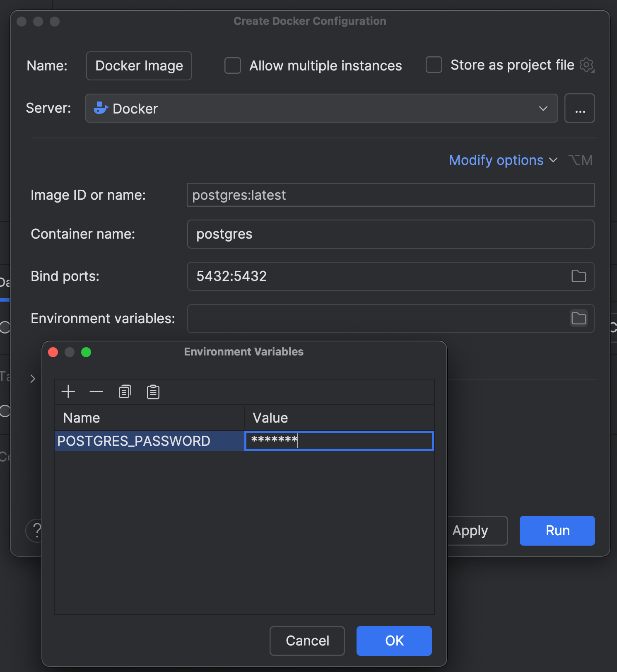Click the gear icon beside Store as project file
This screenshot has height=672, width=617.
pos(587,65)
